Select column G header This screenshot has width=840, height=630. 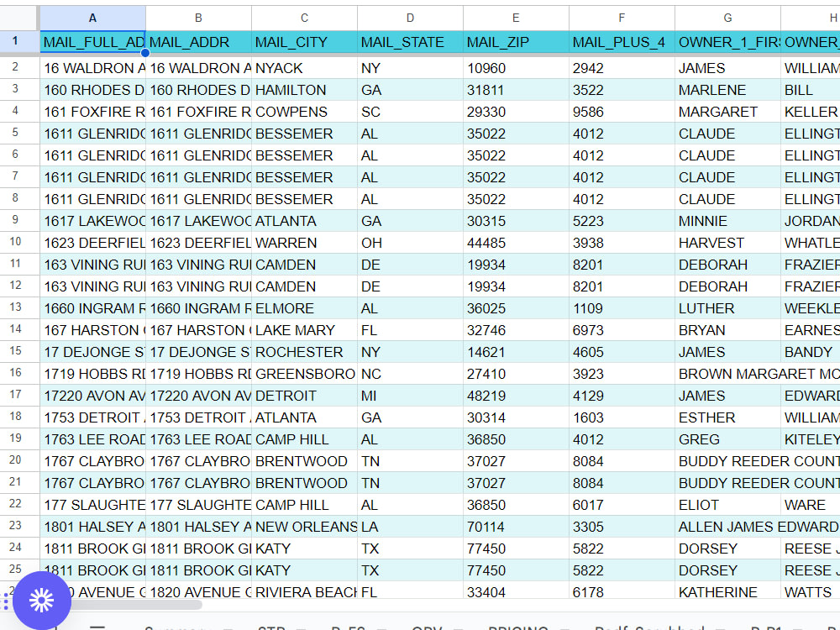pos(727,18)
